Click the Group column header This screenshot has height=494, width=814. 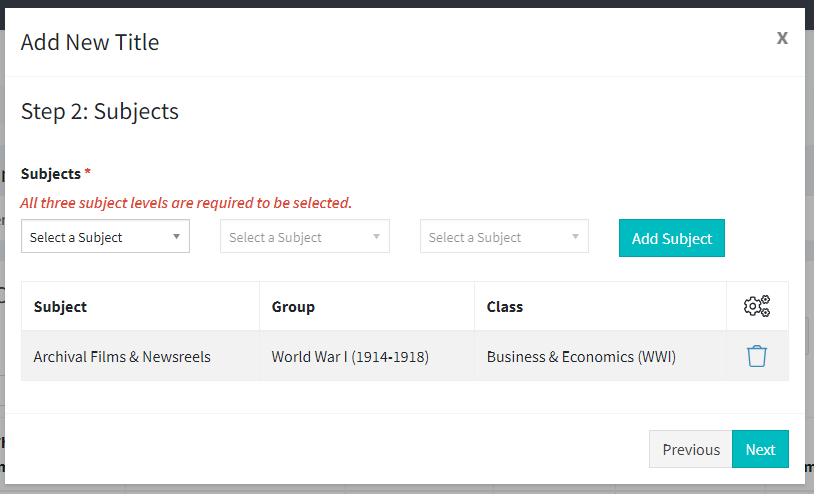point(293,307)
